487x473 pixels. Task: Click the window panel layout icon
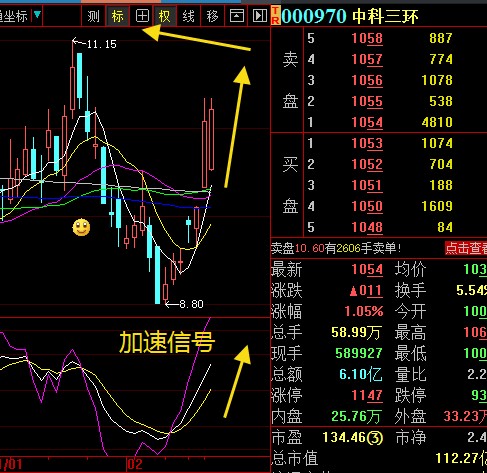pyautogui.click(x=237, y=16)
